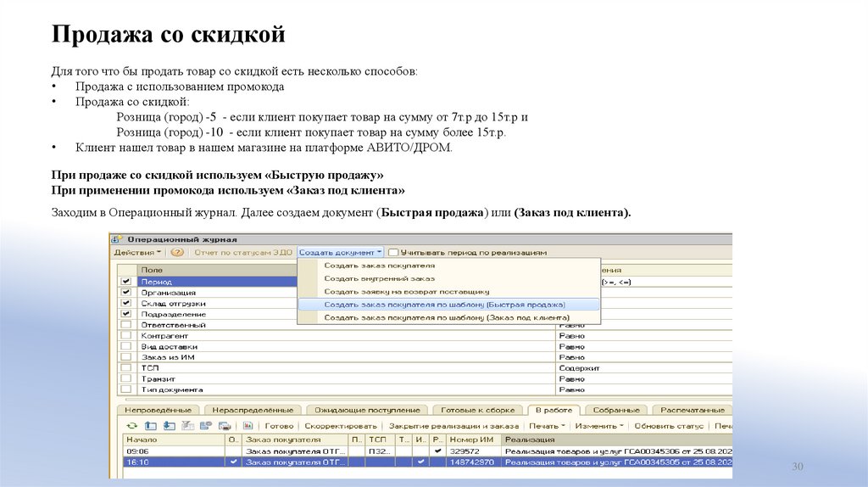This screenshot has height=487, width=868.
Task: Open the Изменить dropdown
Action: tap(599, 426)
